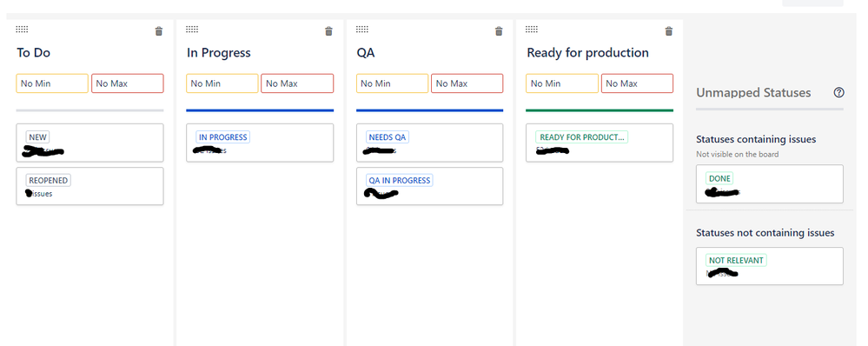Click No Max in Ready for production
This screenshot has width=868, height=346.
[x=637, y=83]
